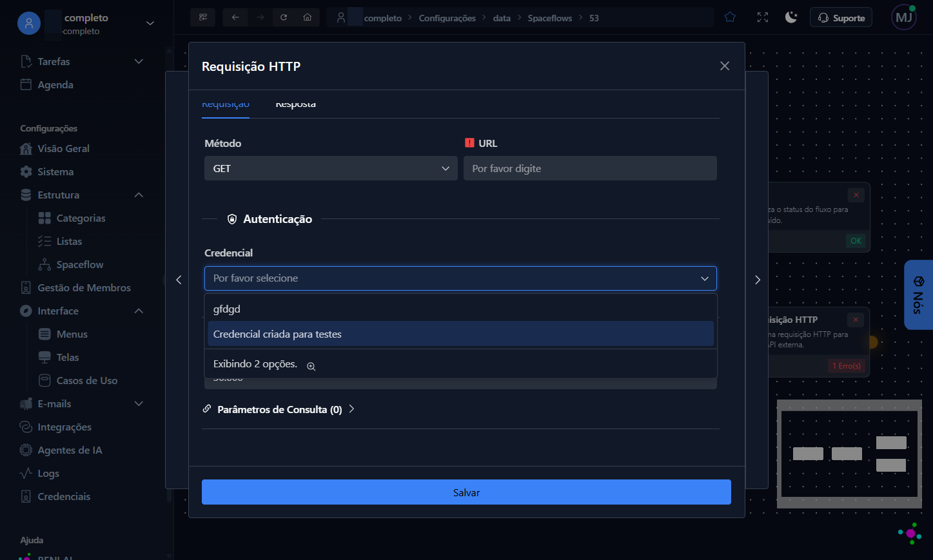Expand the completo workspace switcher chevron
Screen dimensions: 933x560
click(x=150, y=23)
